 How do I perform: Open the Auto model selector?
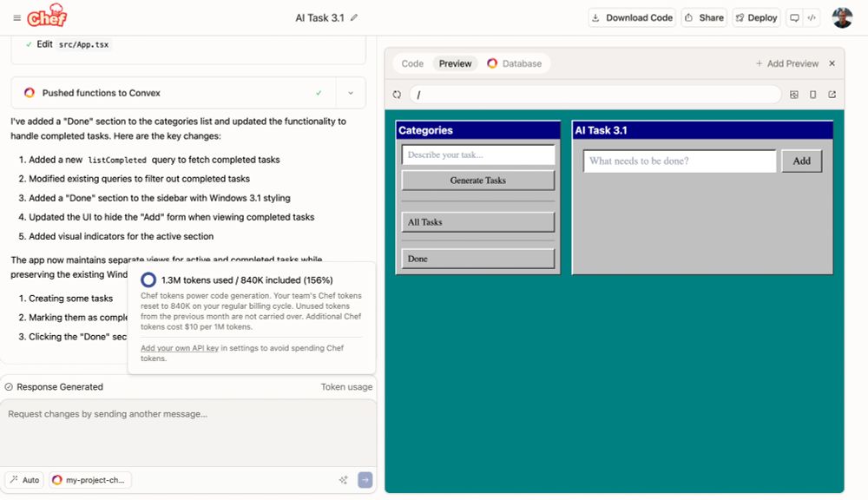coord(24,480)
